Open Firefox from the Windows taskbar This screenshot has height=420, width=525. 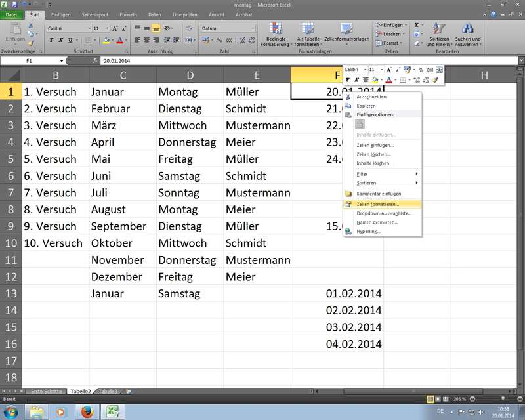tap(87, 411)
